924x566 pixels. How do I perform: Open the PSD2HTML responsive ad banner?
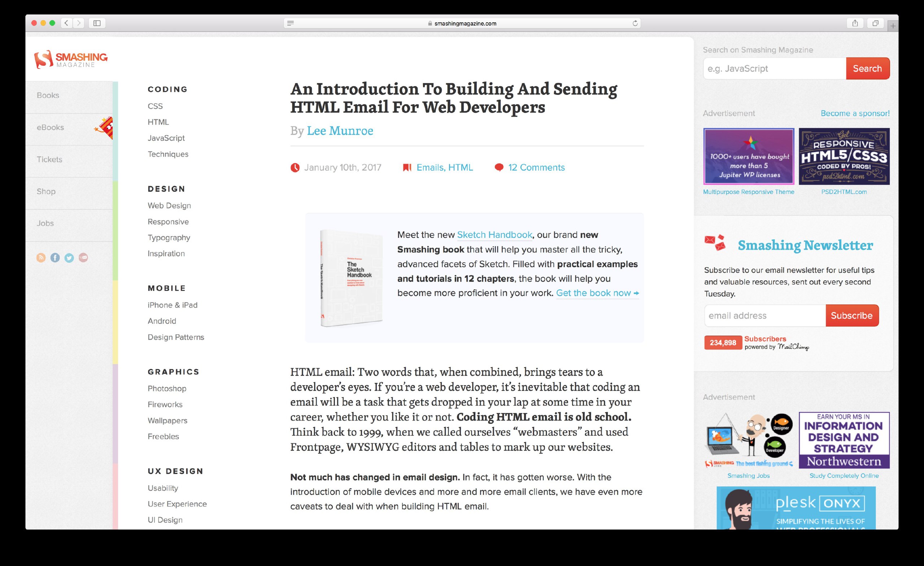(844, 156)
